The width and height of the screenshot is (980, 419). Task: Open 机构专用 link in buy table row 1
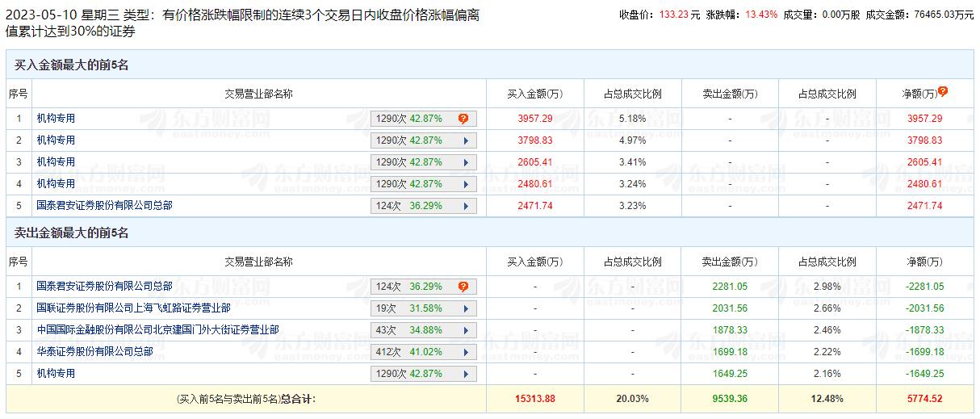pos(56,119)
